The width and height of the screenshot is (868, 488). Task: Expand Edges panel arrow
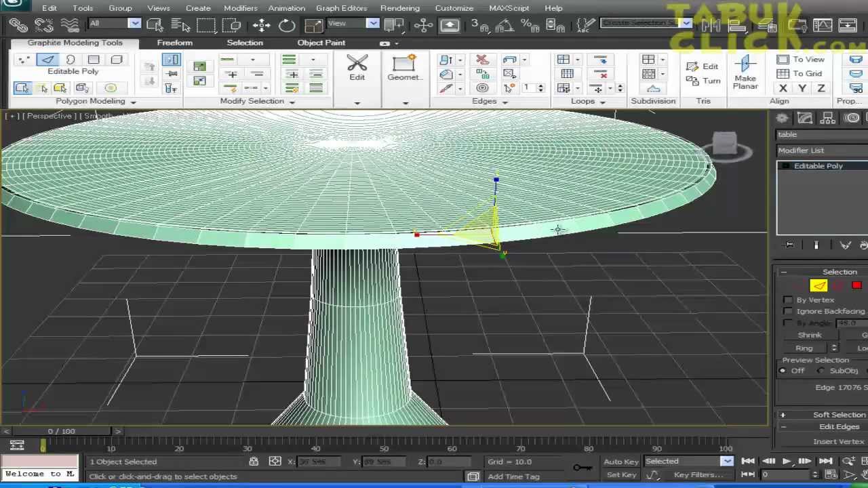(505, 102)
